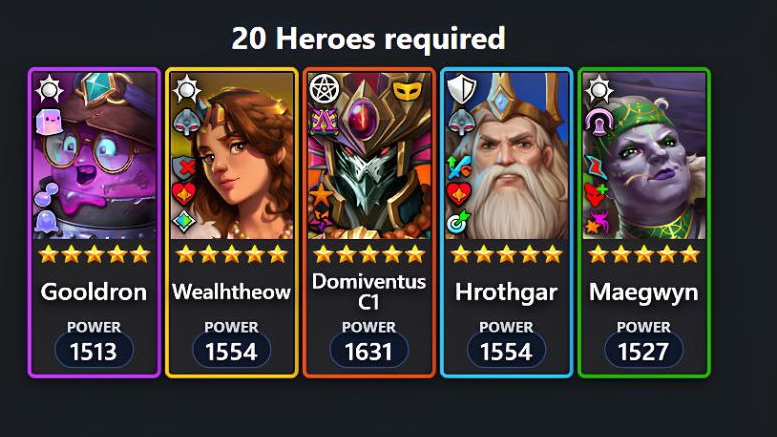Screen dimensions: 777x437
Task: Click the yellow mask costume icon
Action: pyautogui.click(x=407, y=91)
